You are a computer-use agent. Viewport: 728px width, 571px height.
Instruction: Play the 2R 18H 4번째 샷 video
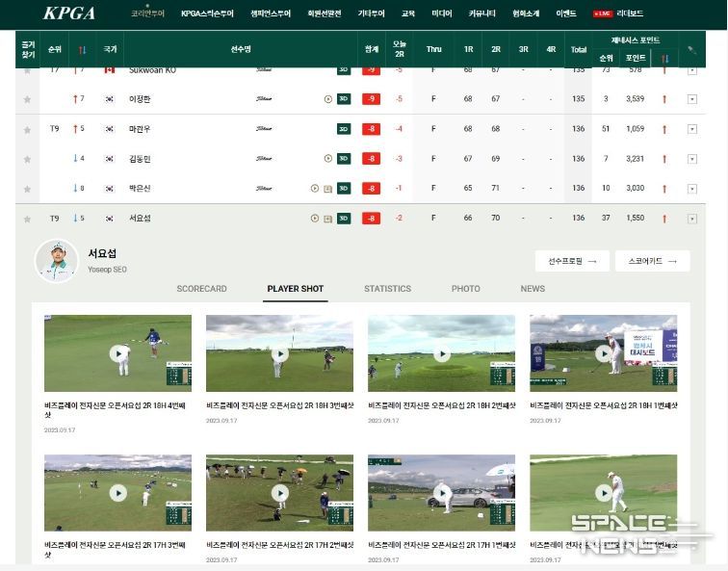(117, 352)
